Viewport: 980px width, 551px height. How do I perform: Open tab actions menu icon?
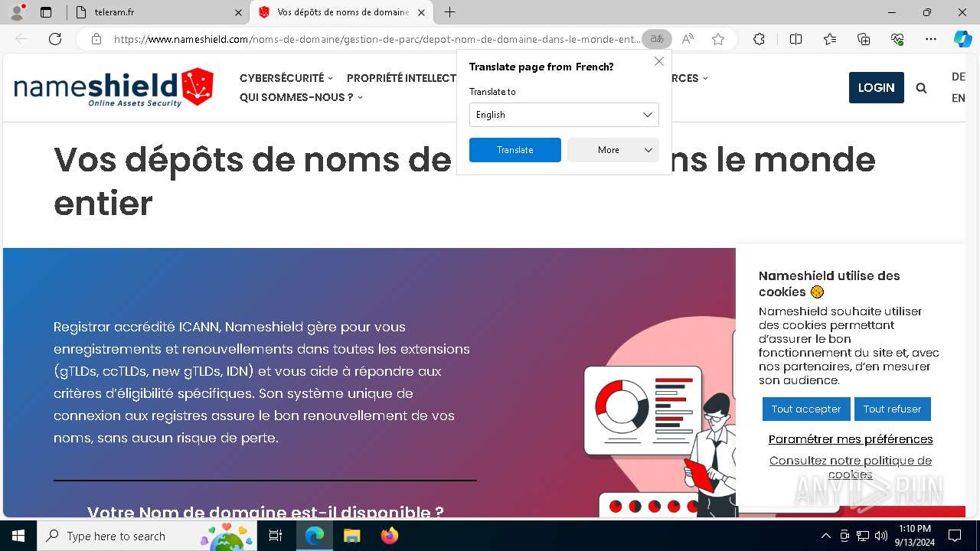click(46, 12)
